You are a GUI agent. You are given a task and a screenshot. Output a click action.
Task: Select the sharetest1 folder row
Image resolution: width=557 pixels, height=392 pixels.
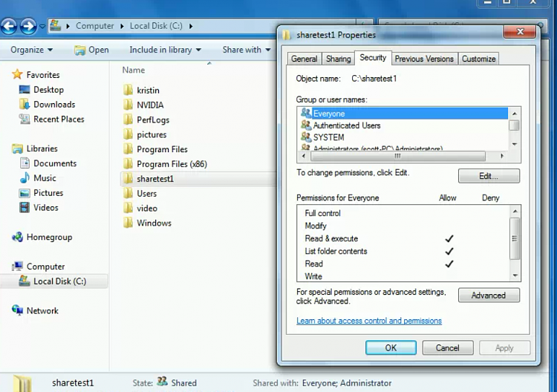click(x=198, y=179)
